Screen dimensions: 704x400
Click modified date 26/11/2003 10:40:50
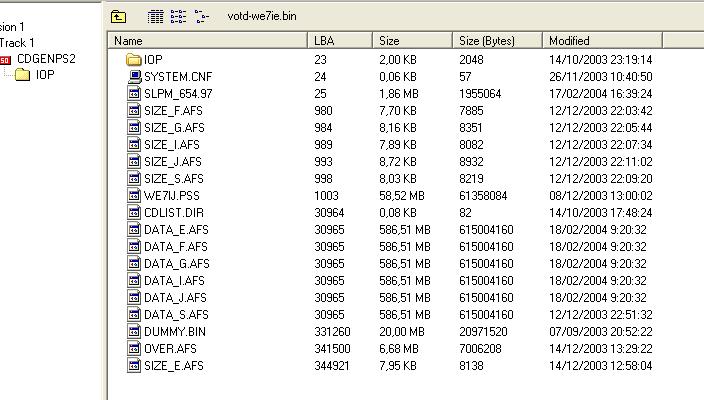click(x=601, y=76)
